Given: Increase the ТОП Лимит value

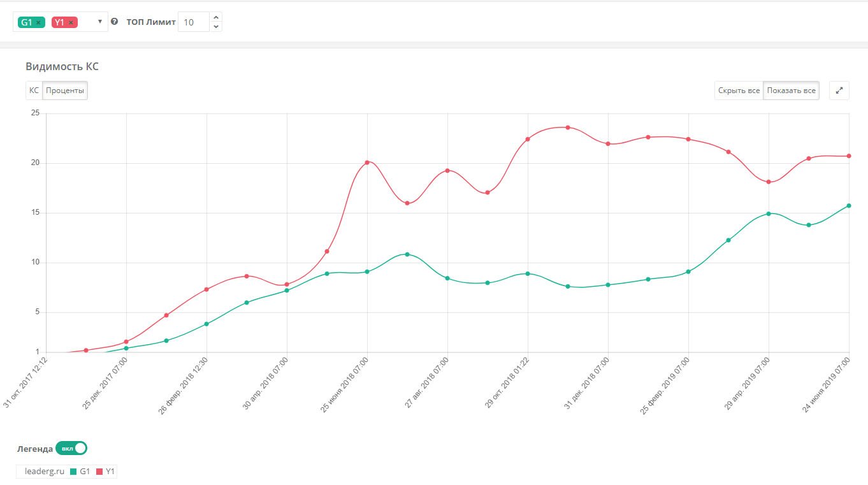Looking at the screenshot, I should pos(216,17).
